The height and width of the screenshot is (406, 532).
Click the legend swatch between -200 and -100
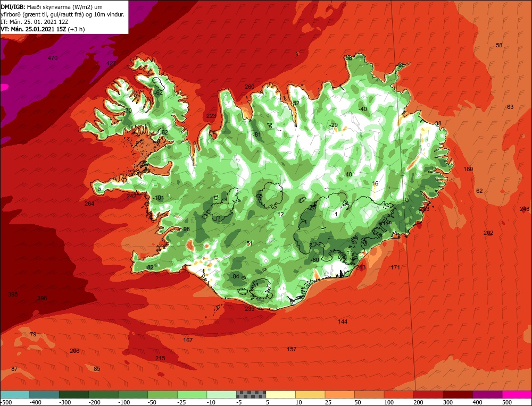point(103,394)
